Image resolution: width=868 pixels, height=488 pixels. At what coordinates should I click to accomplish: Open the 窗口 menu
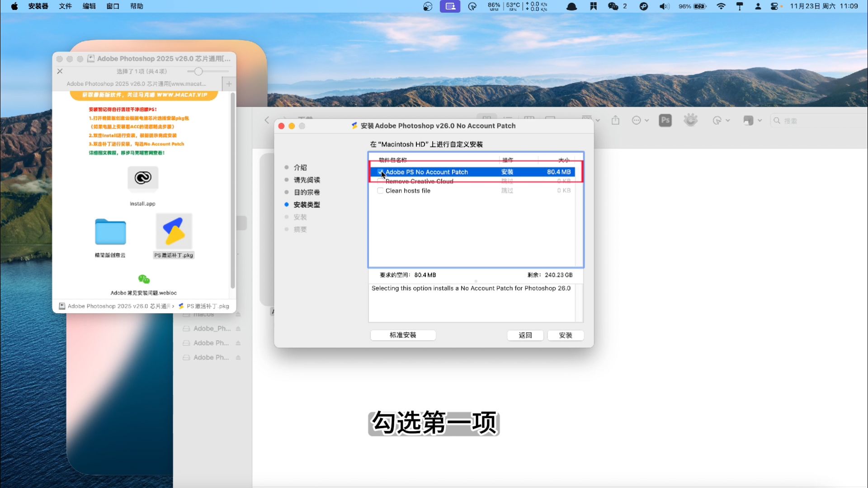coord(113,6)
